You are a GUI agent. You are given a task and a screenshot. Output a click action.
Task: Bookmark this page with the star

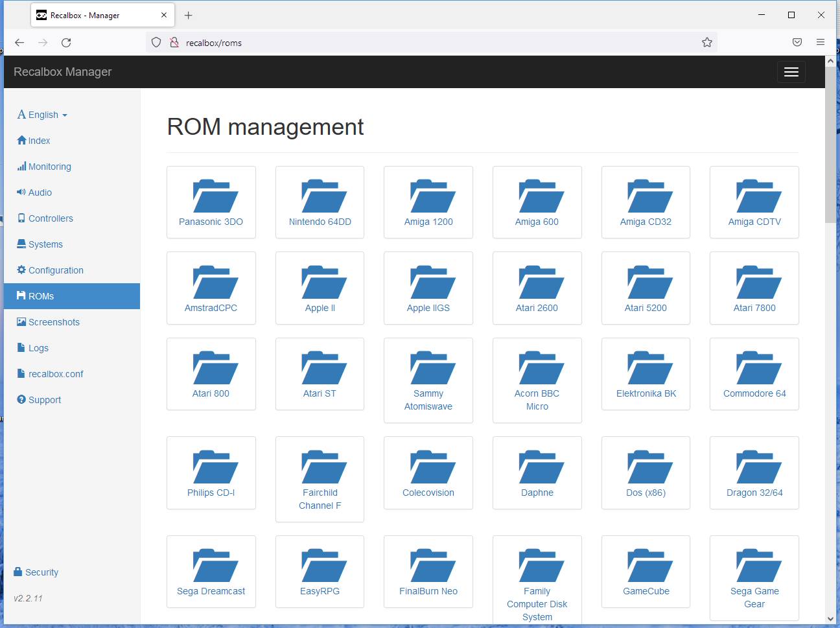coord(707,43)
